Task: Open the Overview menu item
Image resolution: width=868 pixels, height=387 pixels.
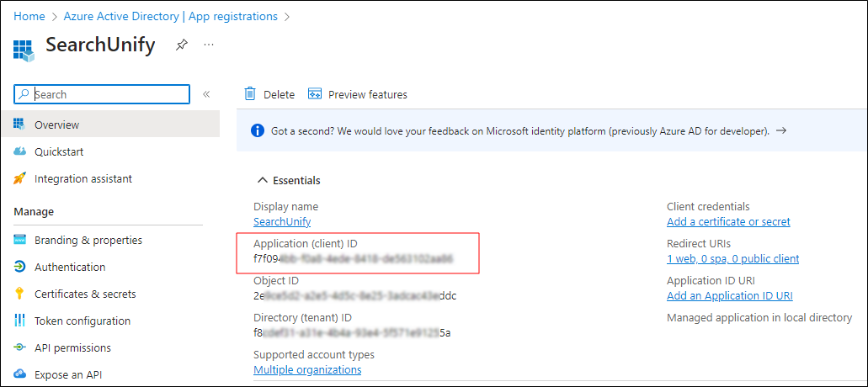Action: pyautogui.click(x=56, y=125)
